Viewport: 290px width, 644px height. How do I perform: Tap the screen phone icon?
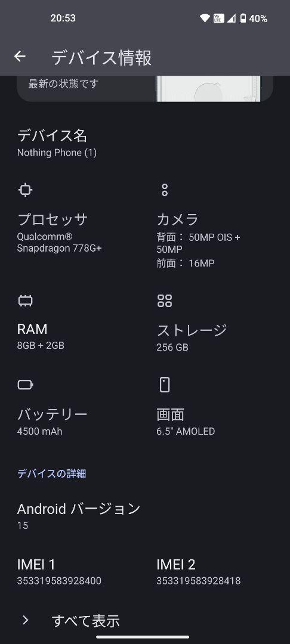point(165,385)
